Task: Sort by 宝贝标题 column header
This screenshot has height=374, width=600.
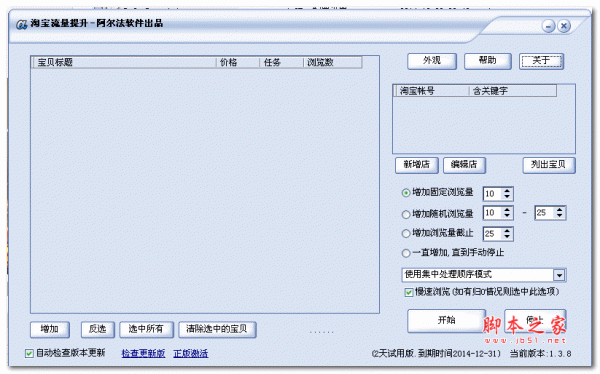Action: pyautogui.click(x=125, y=62)
